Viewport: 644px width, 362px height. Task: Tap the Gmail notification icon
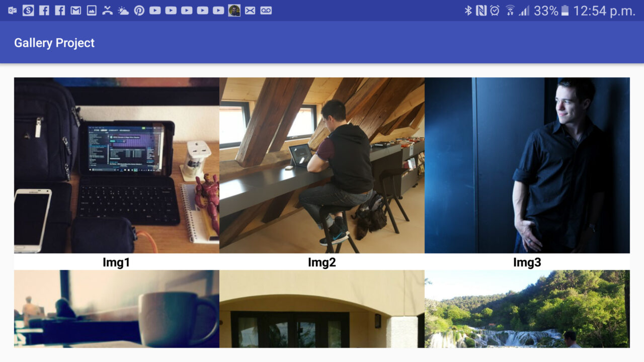tap(76, 11)
